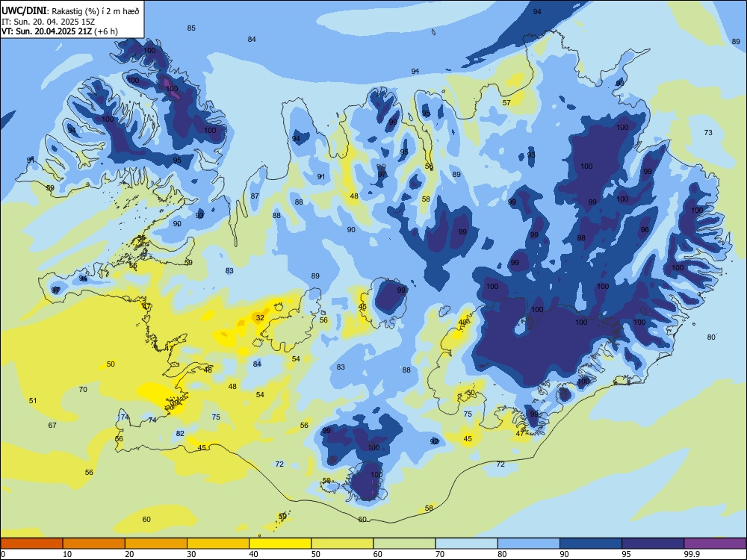Select the navy 95–99.9 legend swatch
747x560 pixels.
[x=653, y=544]
